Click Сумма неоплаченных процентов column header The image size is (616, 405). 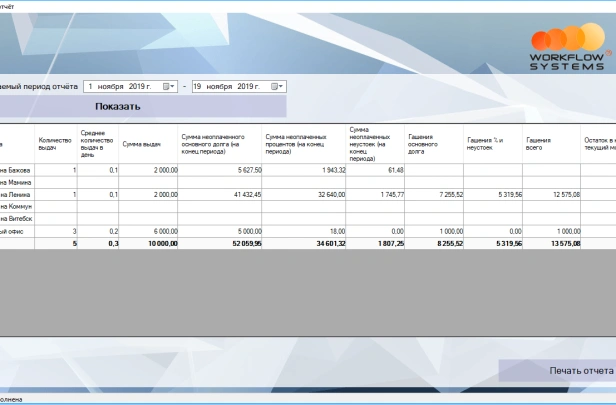(x=304, y=143)
